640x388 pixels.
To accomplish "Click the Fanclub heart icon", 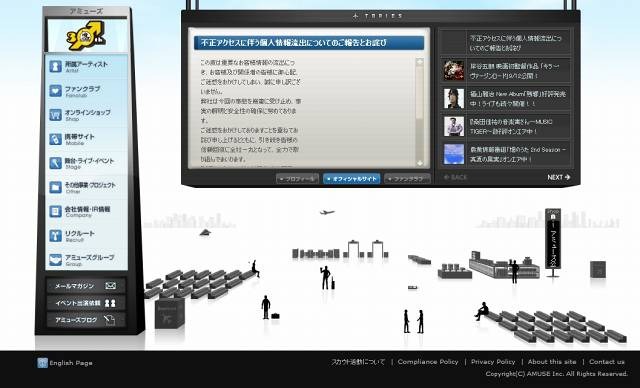I will point(55,91).
